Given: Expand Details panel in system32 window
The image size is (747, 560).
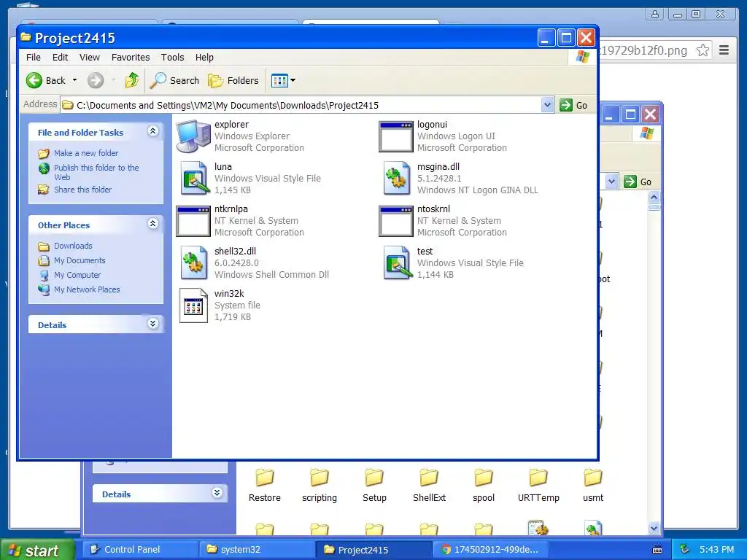Looking at the screenshot, I should 217,493.
